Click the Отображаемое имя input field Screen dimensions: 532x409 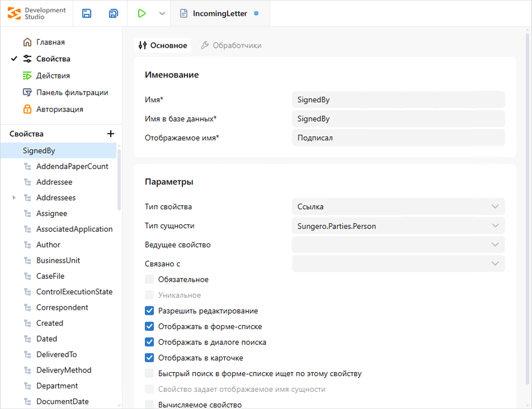pos(398,138)
